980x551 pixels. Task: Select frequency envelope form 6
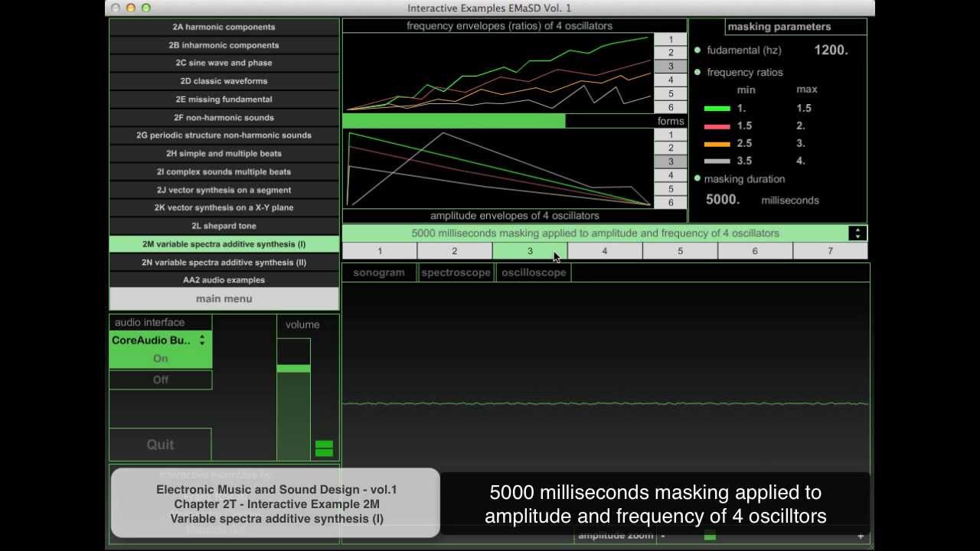pyautogui.click(x=671, y=107)
